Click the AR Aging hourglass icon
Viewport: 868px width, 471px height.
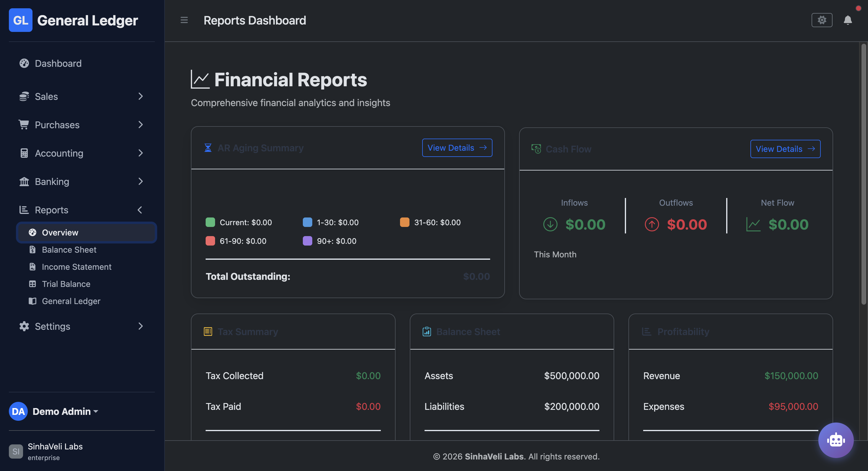tap(208, 147)
